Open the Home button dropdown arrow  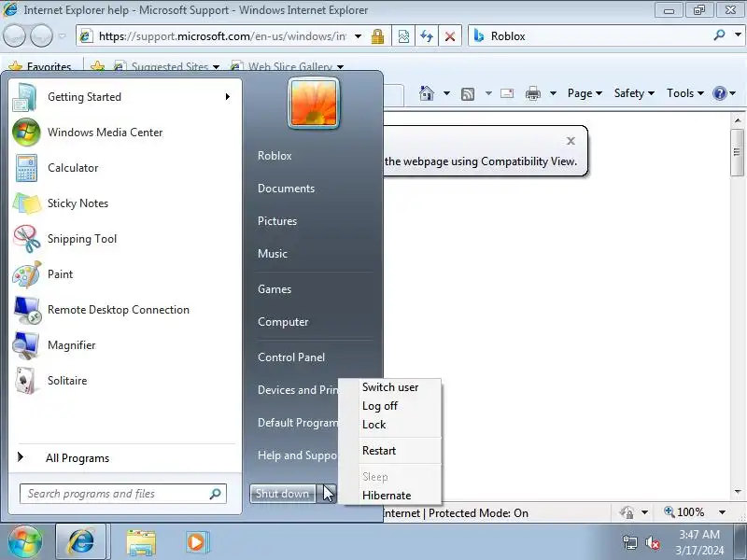(446, 93)
